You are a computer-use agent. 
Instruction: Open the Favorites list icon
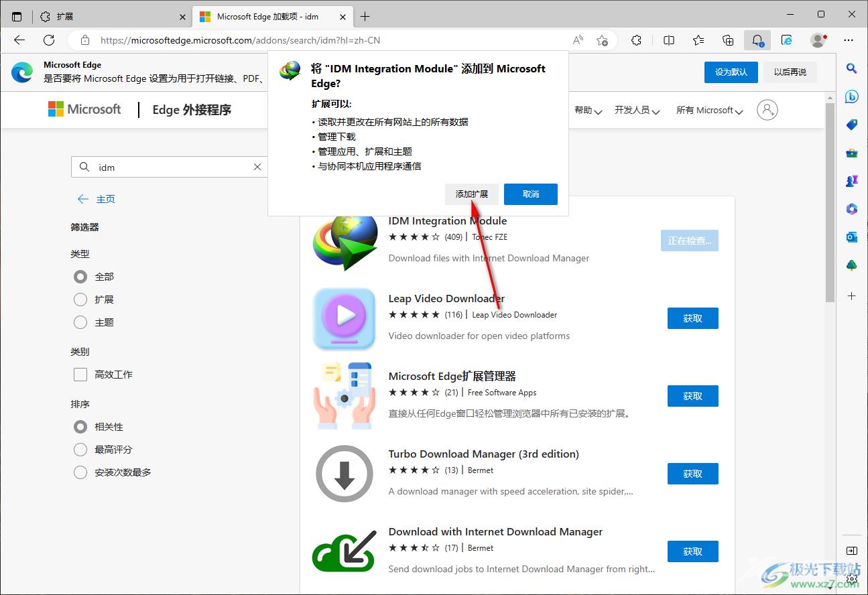pyautogui.click(x=698, y=40)
